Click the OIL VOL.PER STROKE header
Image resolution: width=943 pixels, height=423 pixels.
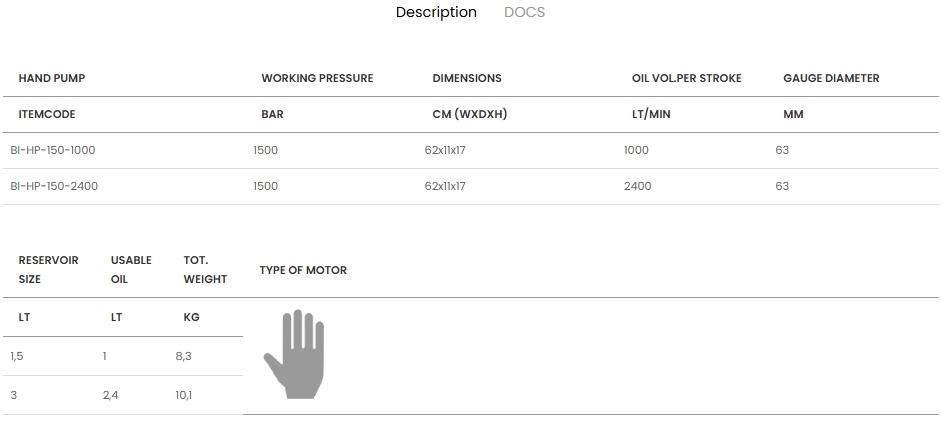click(x=687, y=78)
